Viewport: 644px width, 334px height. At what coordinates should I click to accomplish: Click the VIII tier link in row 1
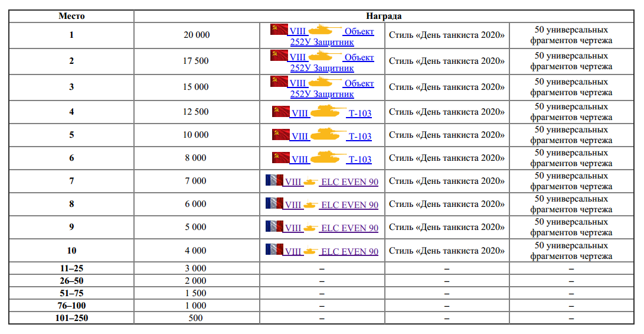(x=298, y=31)
